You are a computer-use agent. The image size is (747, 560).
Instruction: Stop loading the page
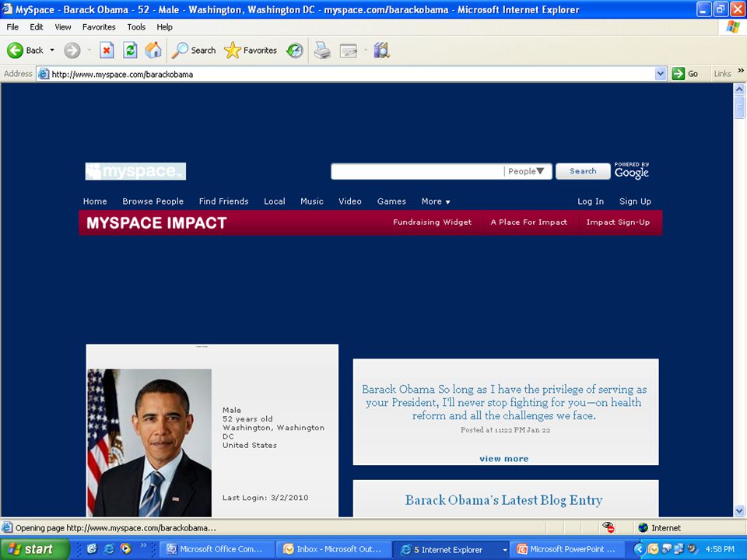(x=107, y=50)
